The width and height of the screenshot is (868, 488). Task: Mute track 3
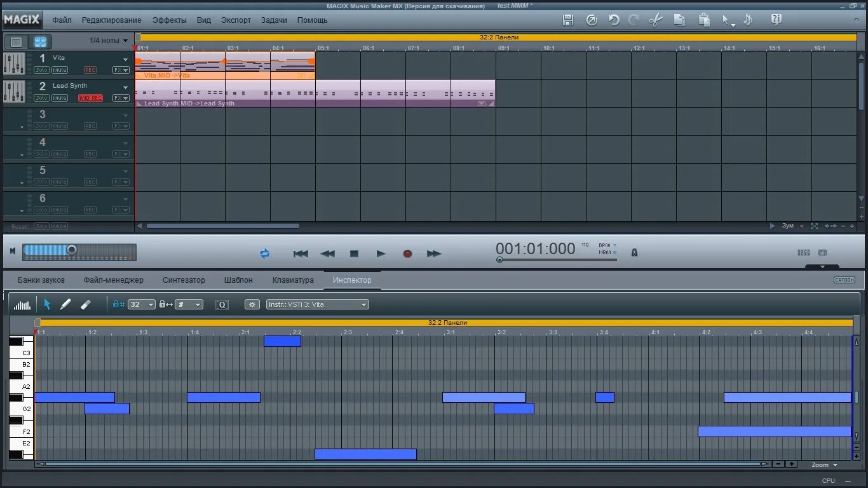coord(60,126)
